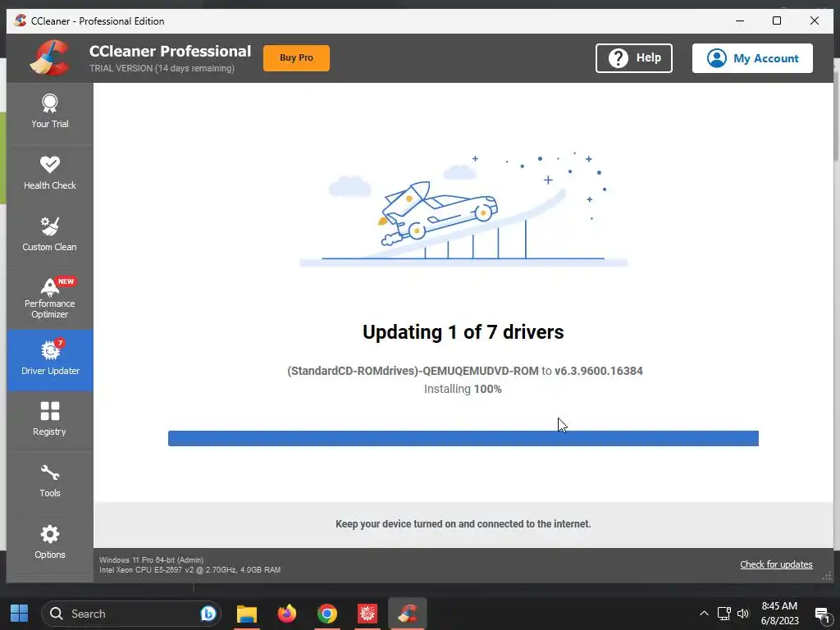Open the Health Check heart icon
Image resolution: width=840 pixels, height=630 pixels.
tap(50, 164)
